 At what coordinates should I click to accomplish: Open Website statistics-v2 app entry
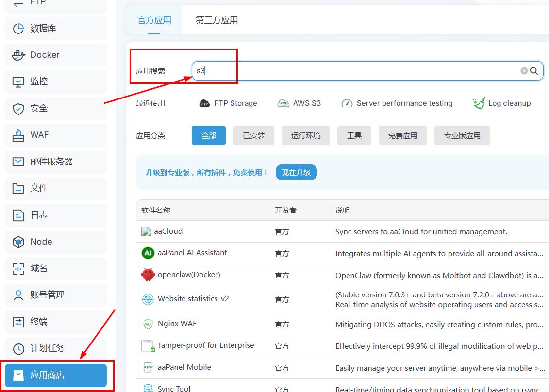(x=193, y=299)
